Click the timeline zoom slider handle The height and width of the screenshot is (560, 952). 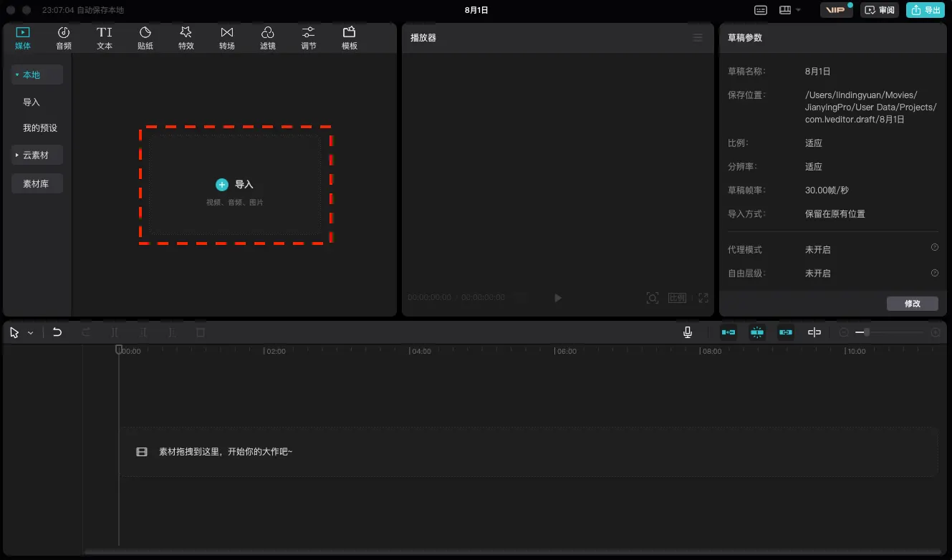point(867,332)
